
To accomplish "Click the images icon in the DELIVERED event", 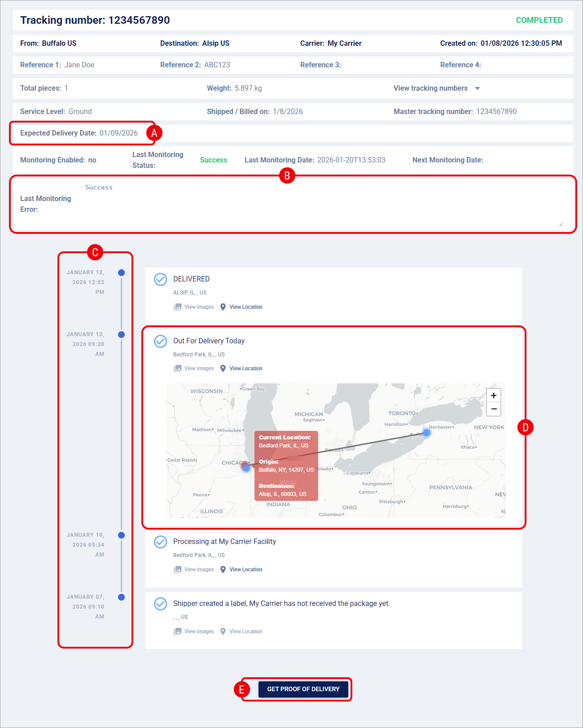I will pos(178,307).
